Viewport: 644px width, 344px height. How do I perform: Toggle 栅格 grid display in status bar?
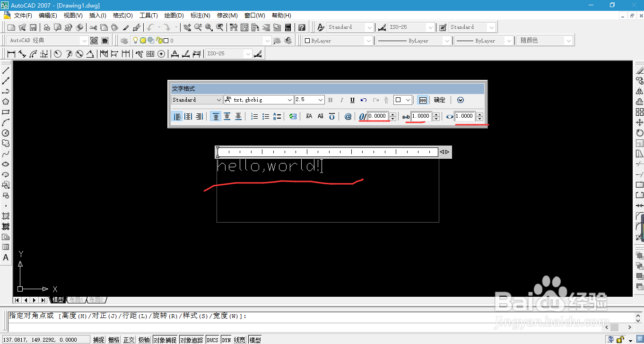coord(114,340)
